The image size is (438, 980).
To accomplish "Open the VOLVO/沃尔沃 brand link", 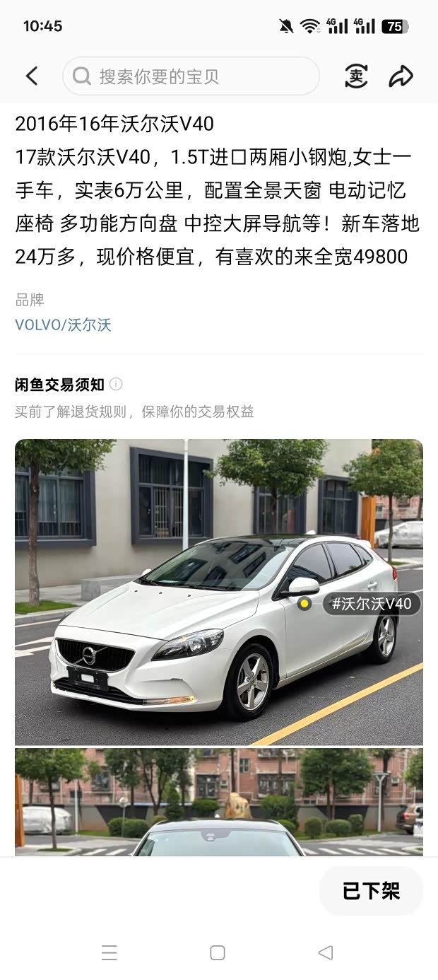I will click(x=63, y=325).
